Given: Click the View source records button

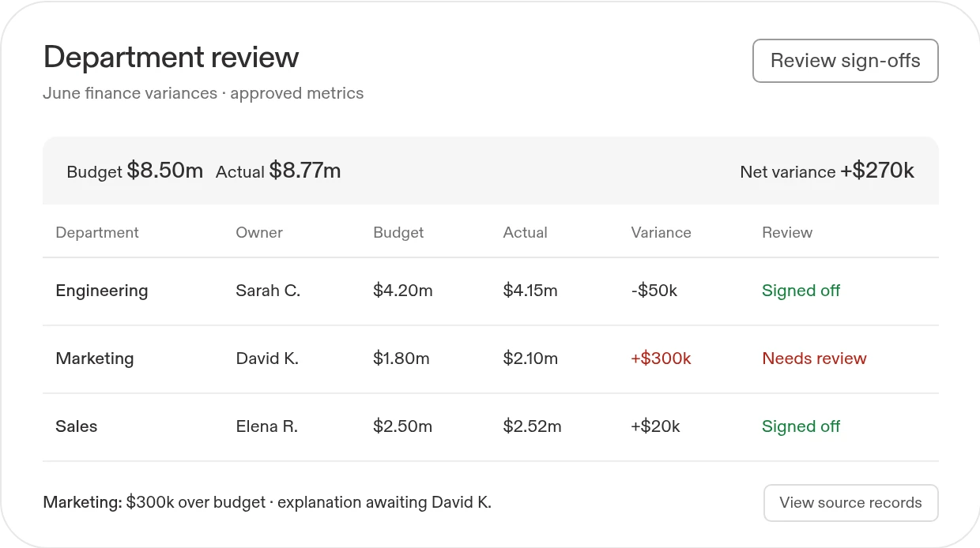Looking at the screenshot, I should coord(850,503).
